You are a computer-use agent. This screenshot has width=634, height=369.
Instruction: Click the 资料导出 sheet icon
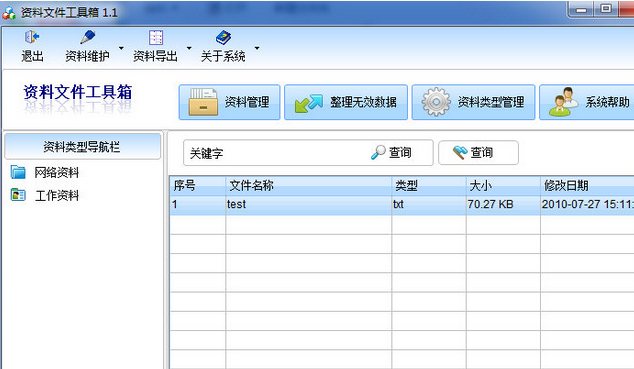click(x=156, y=37)
